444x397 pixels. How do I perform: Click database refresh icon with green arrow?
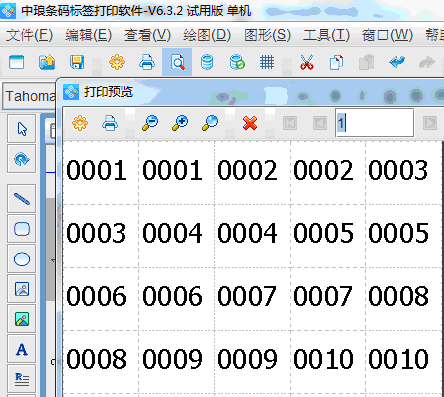pos(237,62)
